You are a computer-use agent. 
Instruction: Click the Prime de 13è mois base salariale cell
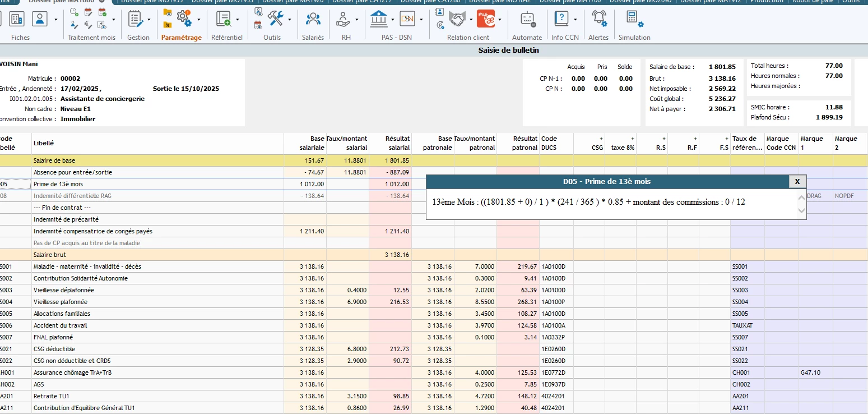click(x=305, y=184)
